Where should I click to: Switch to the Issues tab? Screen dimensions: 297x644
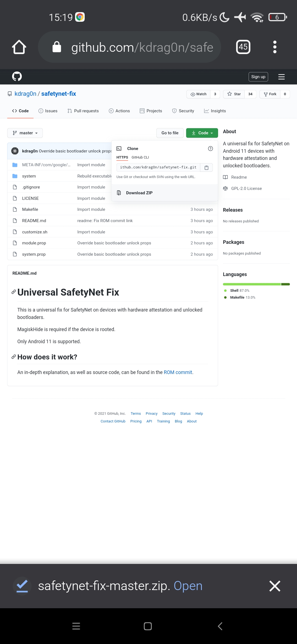(x=48, y=111)
